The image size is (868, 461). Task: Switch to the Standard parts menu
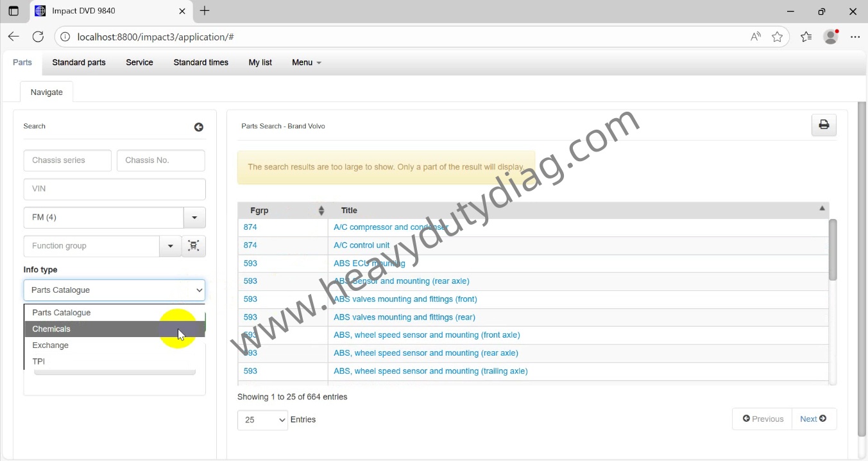tap(78, 62)
